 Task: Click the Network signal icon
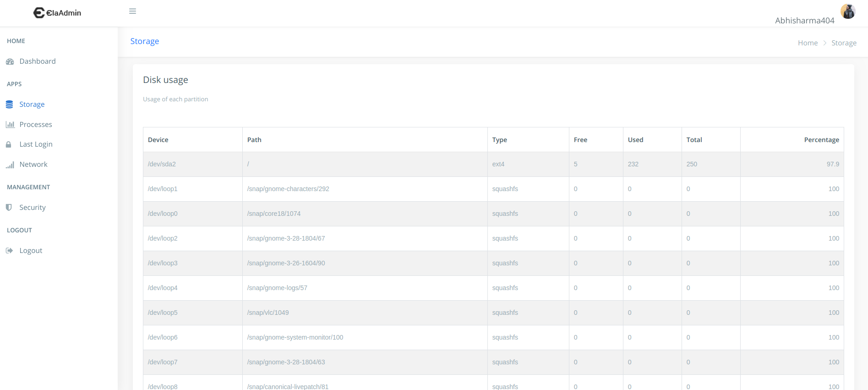(x=10, y=165)
